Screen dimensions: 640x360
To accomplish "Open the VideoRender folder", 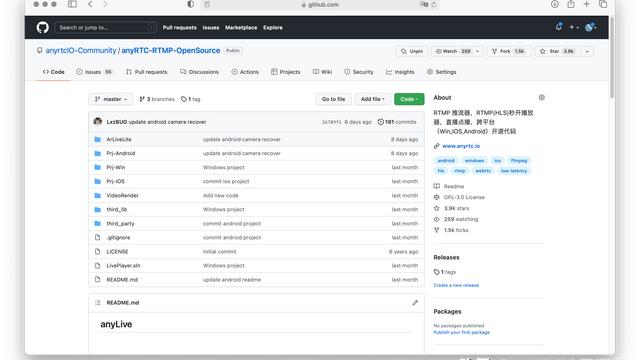I will (122, 196).
